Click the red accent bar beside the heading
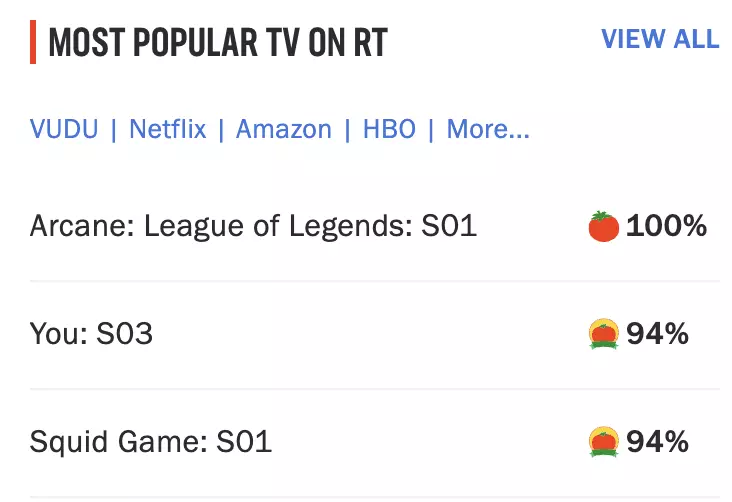Image resolution: width=732 pixels, height=502 pixels. (33, 43)
